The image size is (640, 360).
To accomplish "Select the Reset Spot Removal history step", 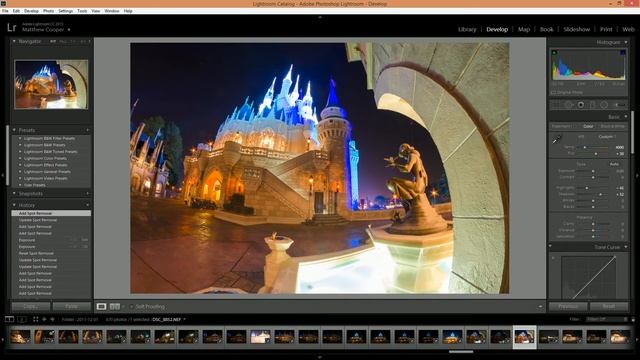I will pos(51,253).
